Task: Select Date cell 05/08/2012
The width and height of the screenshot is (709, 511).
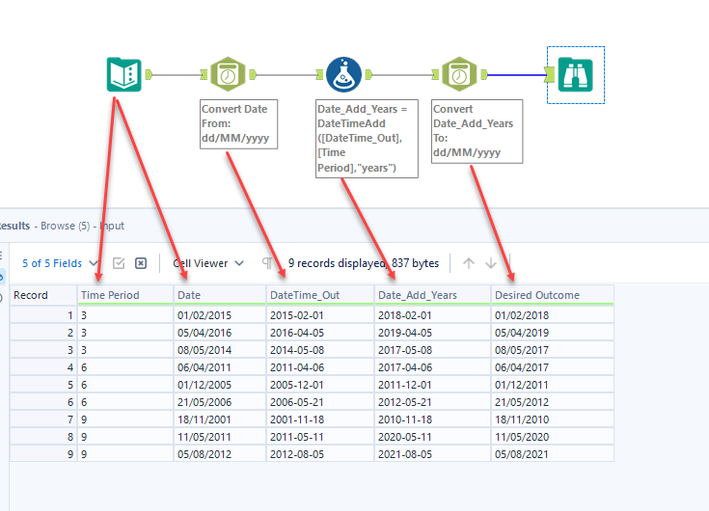Action: click(220, 454)
